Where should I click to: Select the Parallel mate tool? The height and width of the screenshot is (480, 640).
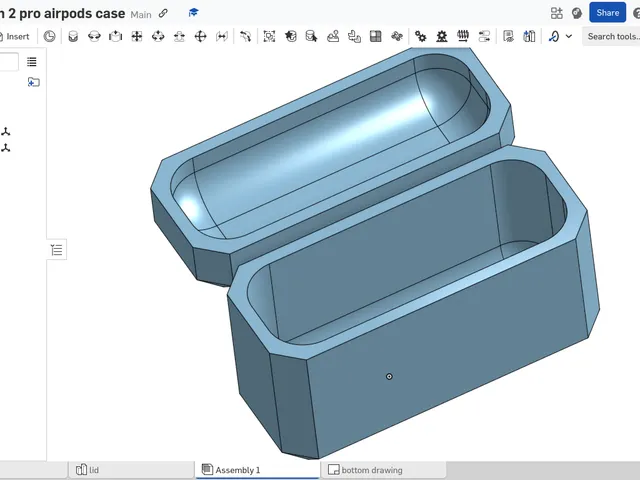click(x=222, y=36)
